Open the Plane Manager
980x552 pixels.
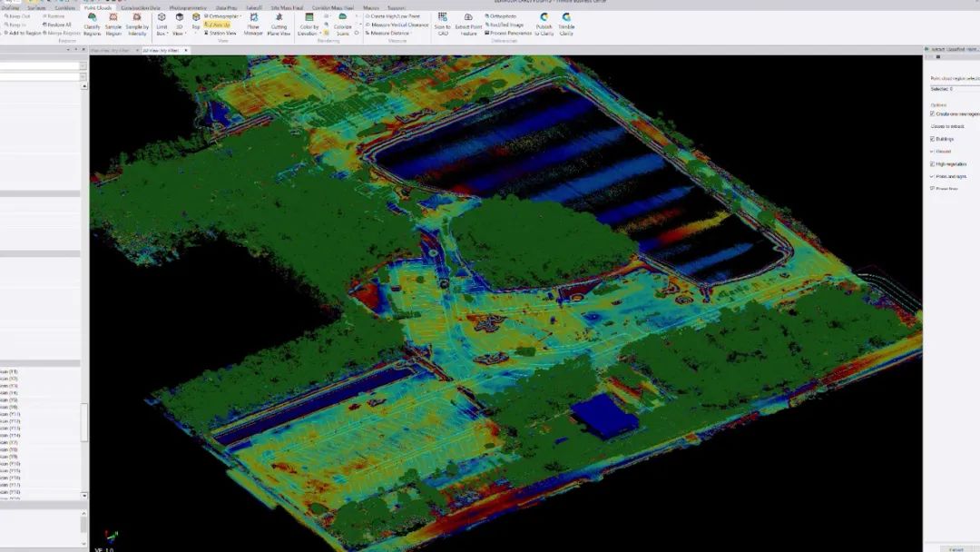[253, 22]
